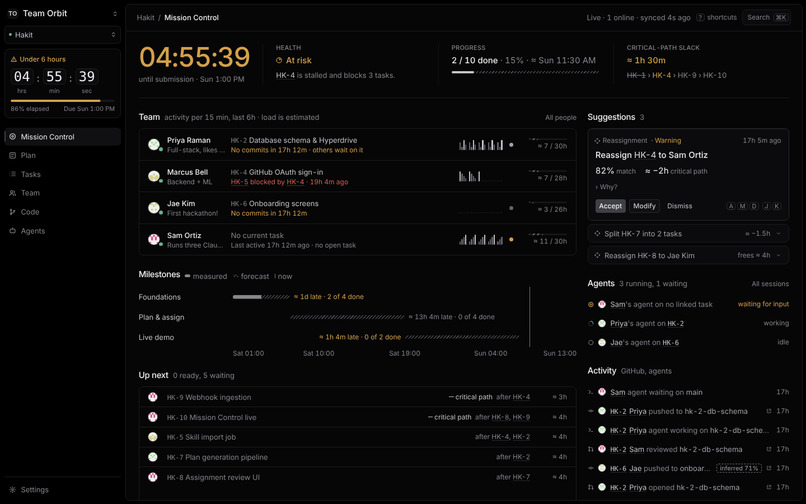Viewport: 806px width, 504px height.
Task: Click the Modify button on the suggestion
Action: click(x=644, y=206)
